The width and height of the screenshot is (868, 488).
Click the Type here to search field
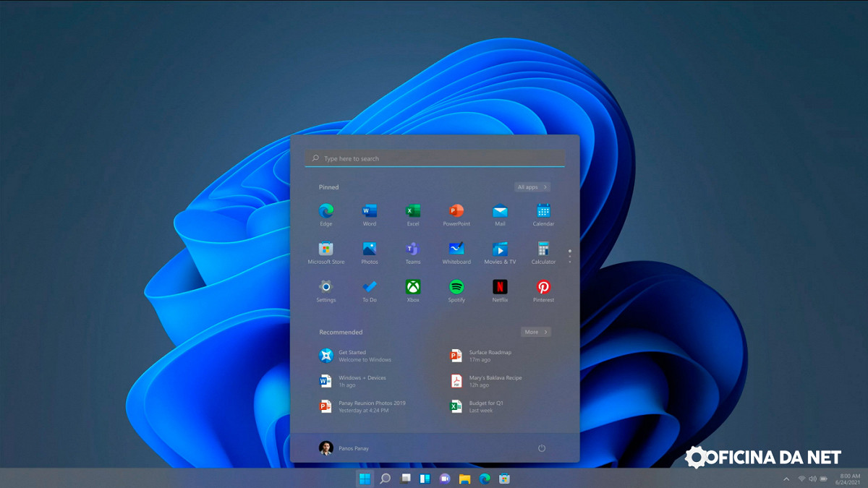click(x=434, y=158)
